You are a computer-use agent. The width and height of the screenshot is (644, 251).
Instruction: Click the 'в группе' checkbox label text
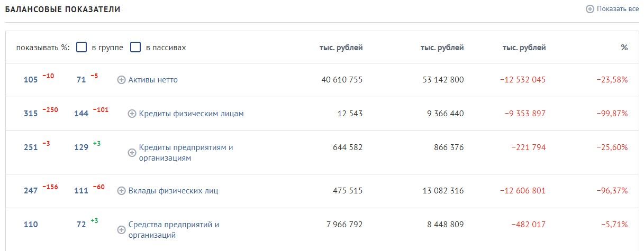[x=107, y=48]
